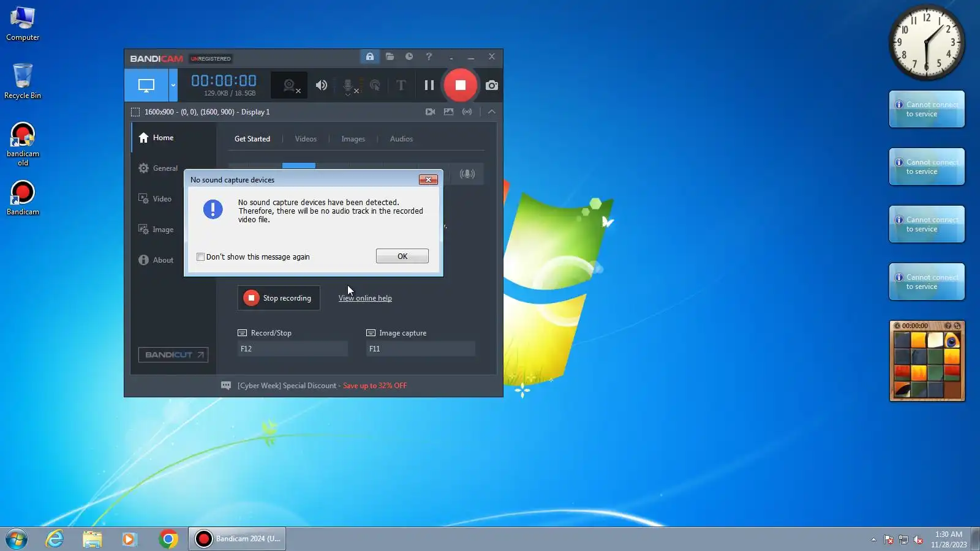The image size is (980, 551).
Task: Open the Save up to 32% OFF offer
Action: point(375,386)
